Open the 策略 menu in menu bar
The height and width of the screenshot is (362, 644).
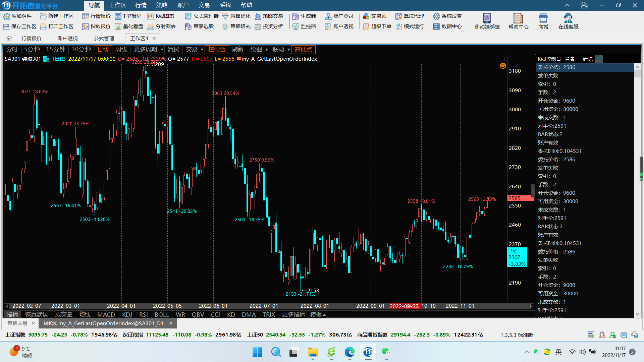click(162, 5)
